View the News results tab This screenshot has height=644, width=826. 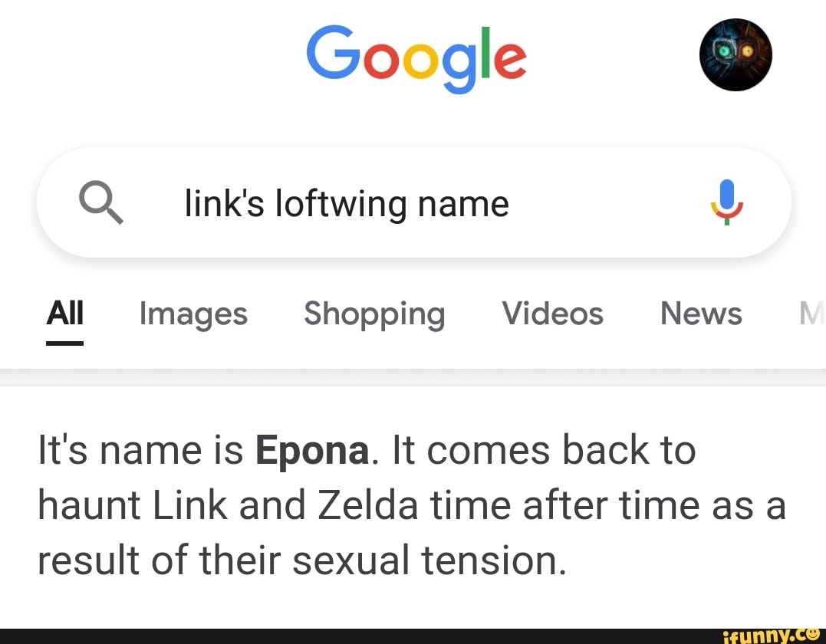coord(700,314)
